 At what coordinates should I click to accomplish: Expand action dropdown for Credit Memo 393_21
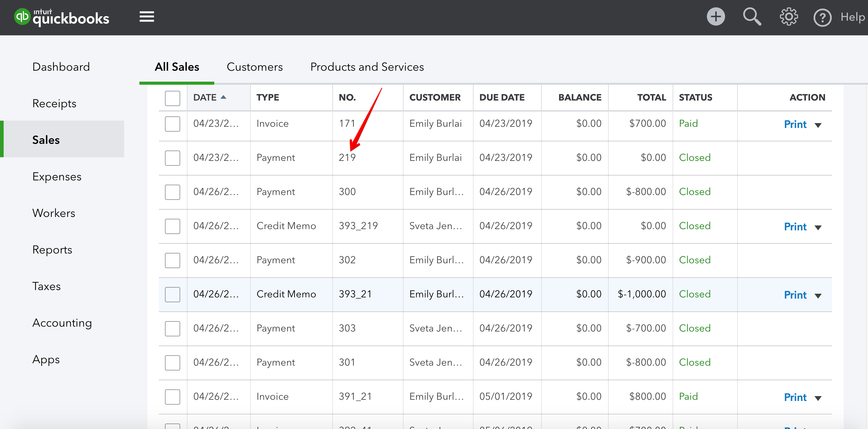[x=818, y=296]
